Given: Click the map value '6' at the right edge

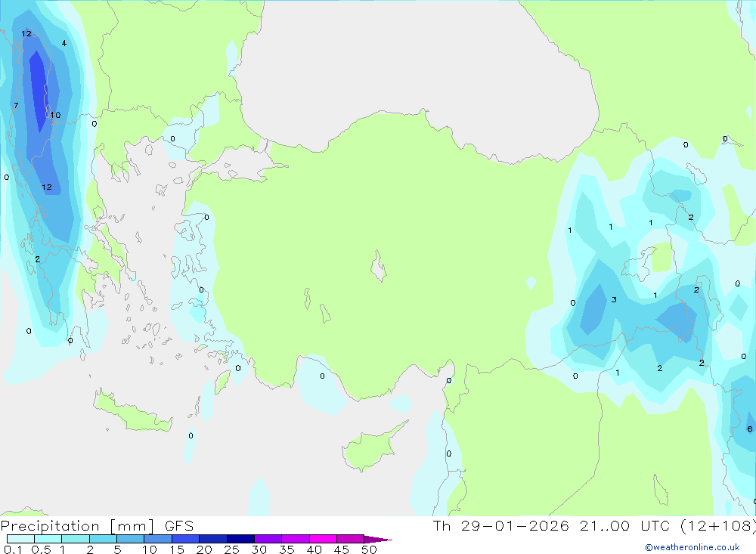Looking at the screenshot, I should click(750, 429).
